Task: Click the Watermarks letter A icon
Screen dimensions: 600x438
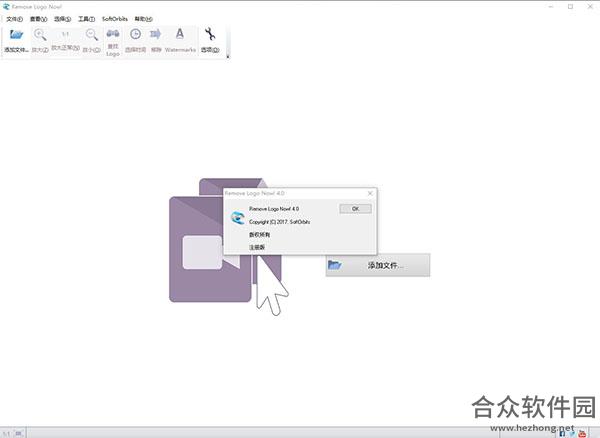Action: pyautogui.click(x=179, y=34)
